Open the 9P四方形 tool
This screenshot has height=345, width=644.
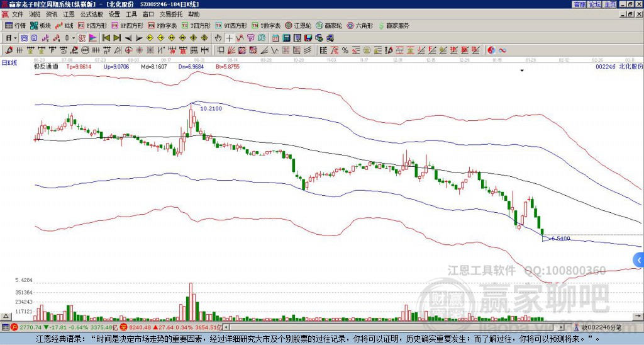[127, 26]
